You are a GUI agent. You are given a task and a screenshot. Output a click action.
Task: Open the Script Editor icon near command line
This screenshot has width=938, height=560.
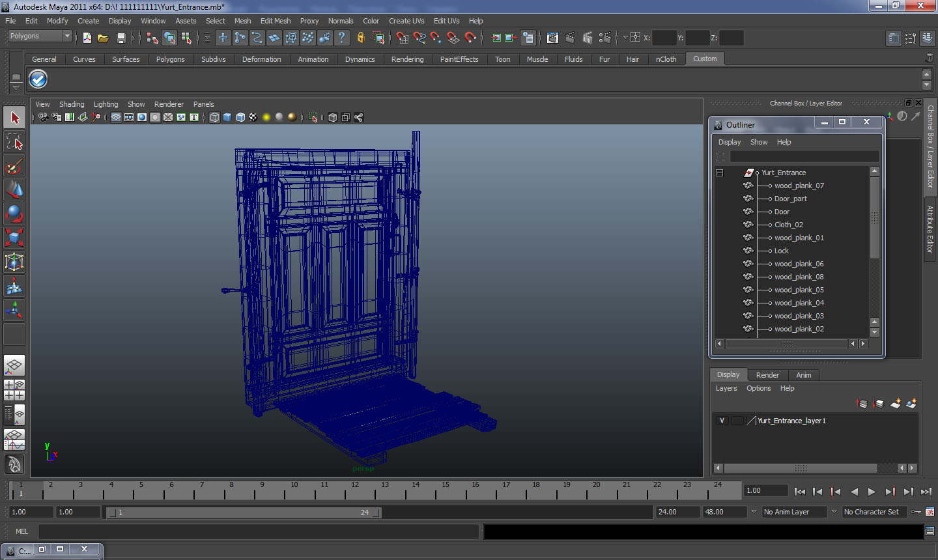point(930,531)
